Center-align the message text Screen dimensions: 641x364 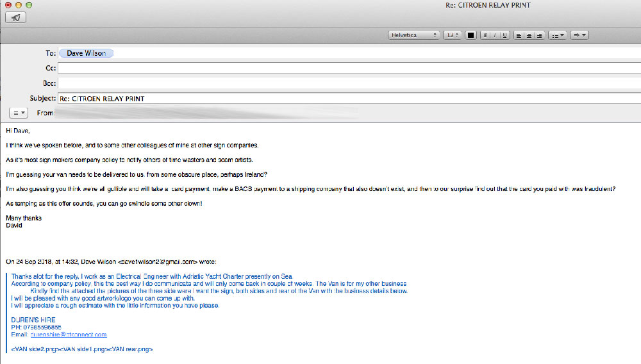click(529, 35)
